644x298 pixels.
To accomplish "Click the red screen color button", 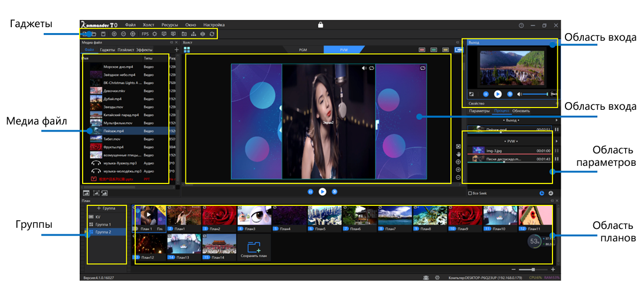I will click(422, 50).
